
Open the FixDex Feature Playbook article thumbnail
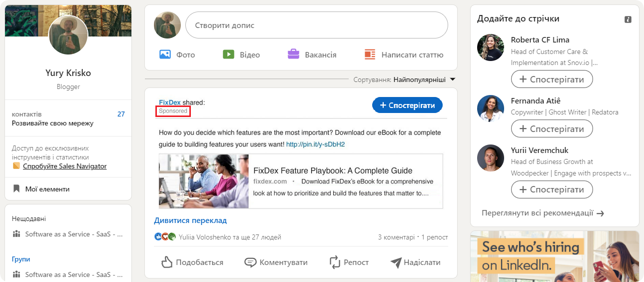pyautogui.click(x=204, y=181)
